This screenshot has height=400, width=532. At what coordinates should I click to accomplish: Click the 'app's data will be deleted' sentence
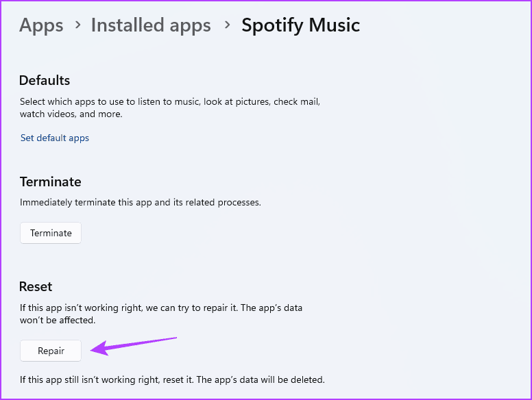tap(172, 379)
